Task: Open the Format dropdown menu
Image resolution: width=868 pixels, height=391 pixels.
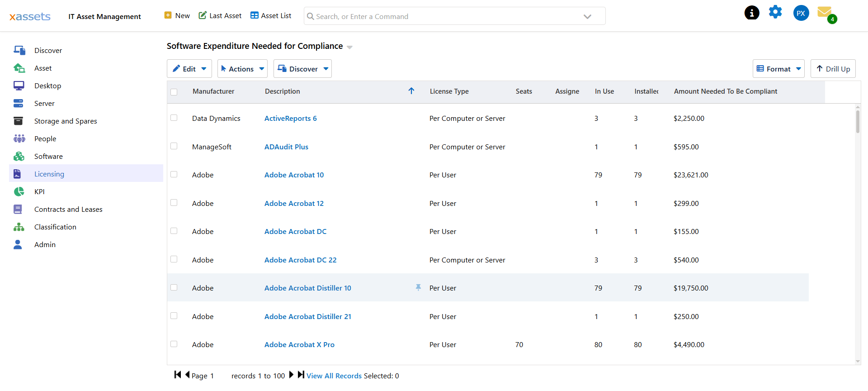Action: (x=778, y=69)
